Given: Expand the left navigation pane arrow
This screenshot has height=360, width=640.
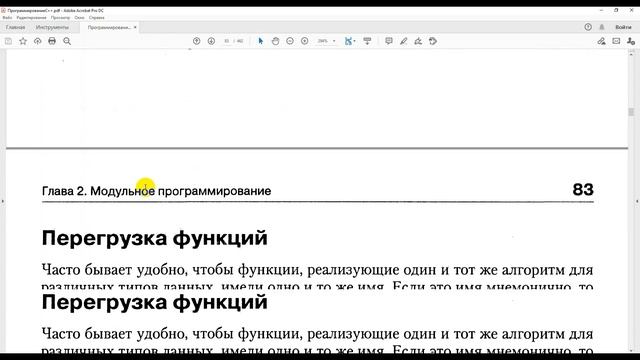Looking at the screenshot, I should pyautogui.click(x=2, y=201).
